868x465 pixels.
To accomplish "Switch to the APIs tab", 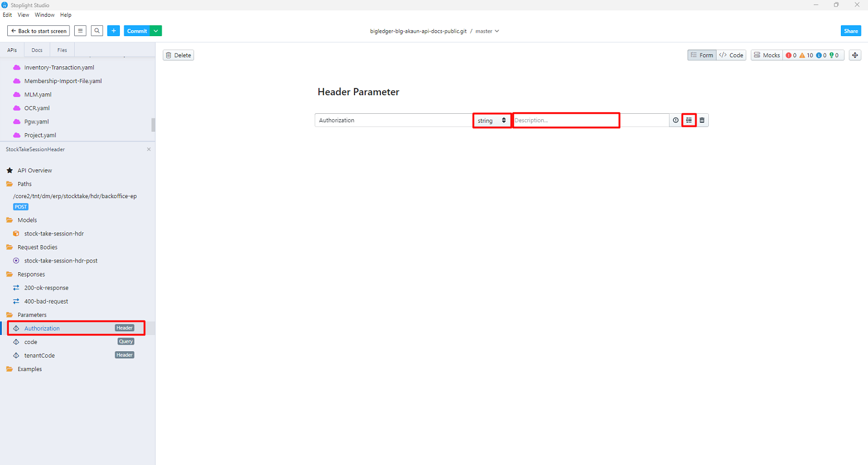I will tap(12, 50).
